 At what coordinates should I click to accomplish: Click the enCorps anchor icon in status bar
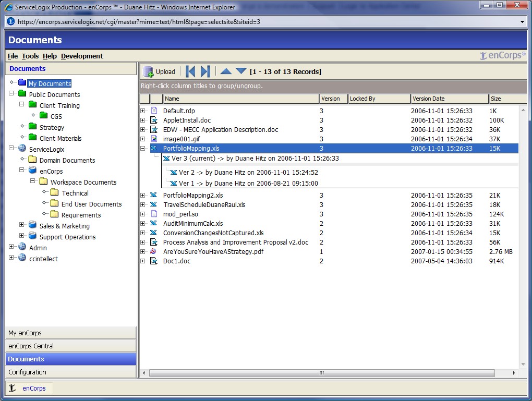pos(12,388)
